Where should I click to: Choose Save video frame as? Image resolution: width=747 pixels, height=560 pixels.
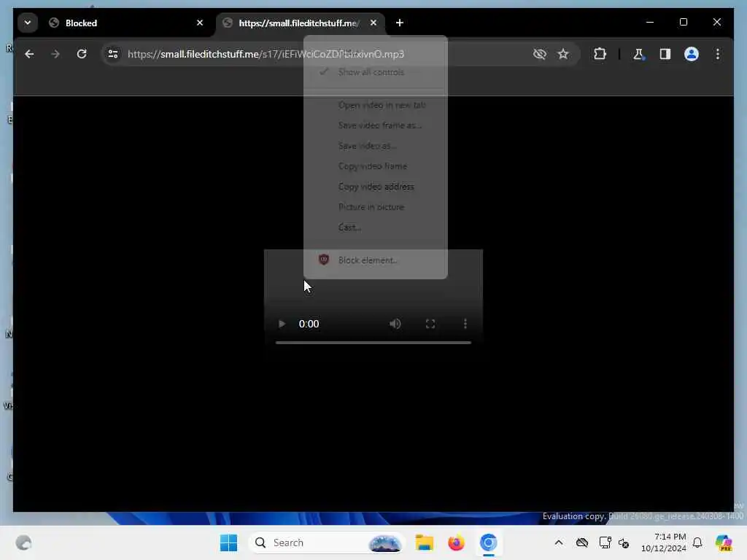[376, 125]
